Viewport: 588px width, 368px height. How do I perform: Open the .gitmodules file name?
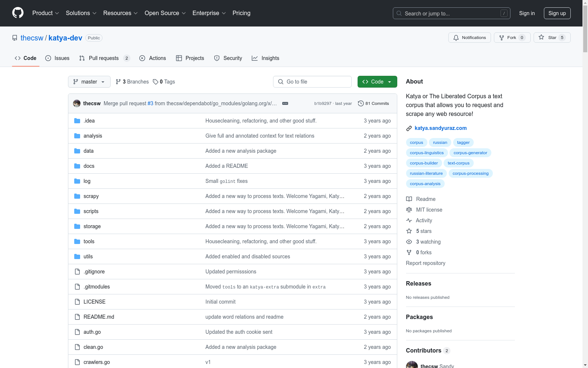[97, 287]
